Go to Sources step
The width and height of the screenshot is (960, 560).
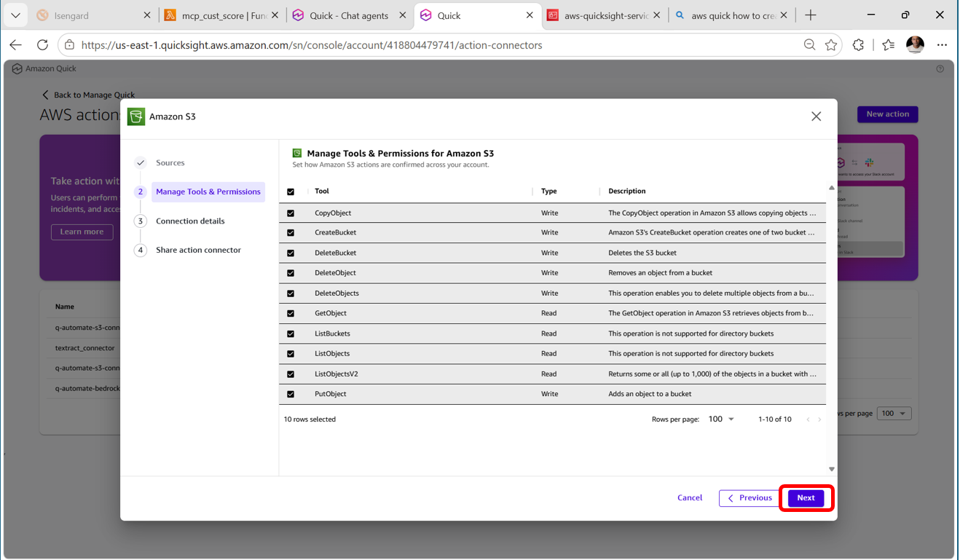(170, 162)
